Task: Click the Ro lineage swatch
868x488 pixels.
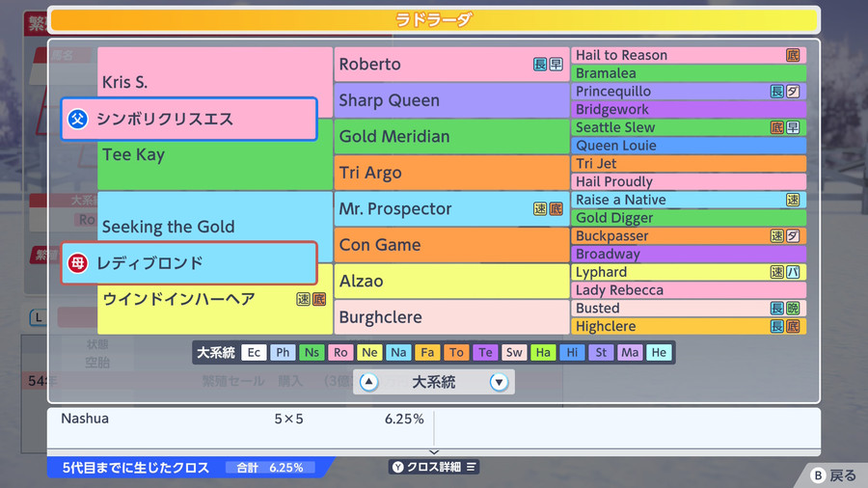Action: tap(340, 352)
